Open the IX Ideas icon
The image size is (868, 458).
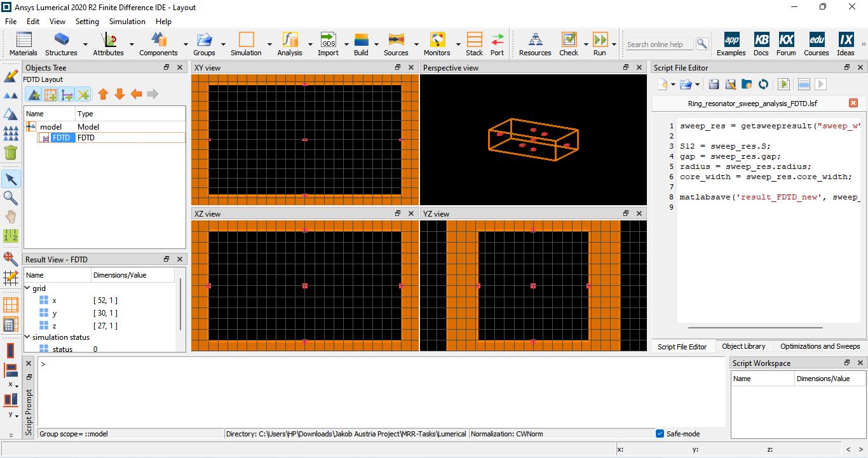846,40
